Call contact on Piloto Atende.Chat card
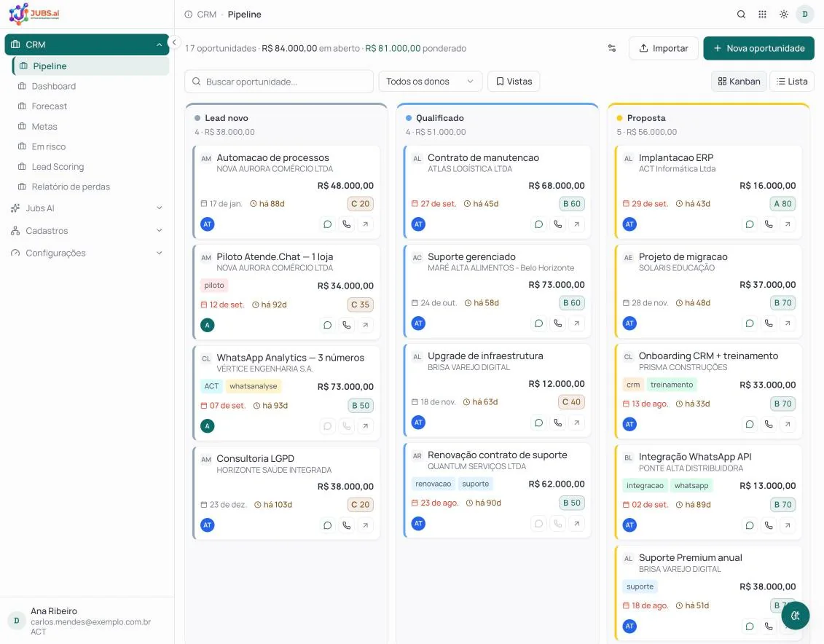The image size is (824, 644). click(x=346, y=325)
